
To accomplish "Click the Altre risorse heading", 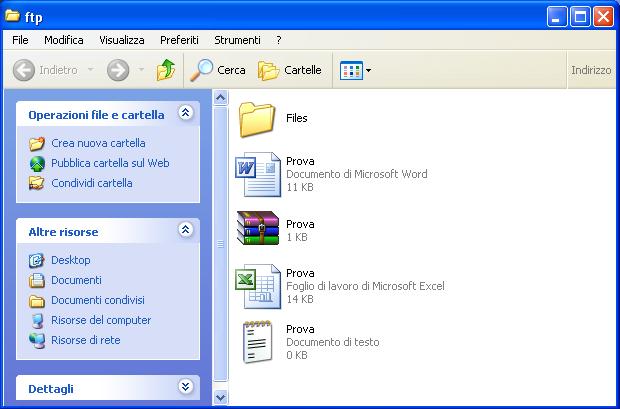I will coord(63,232).
